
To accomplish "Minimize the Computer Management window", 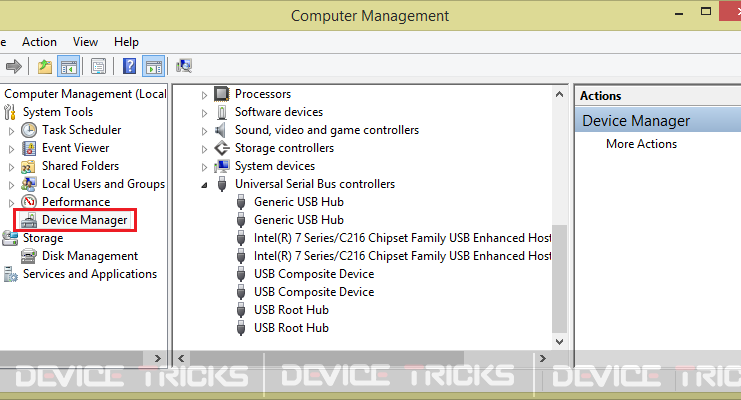I will 679,13.
